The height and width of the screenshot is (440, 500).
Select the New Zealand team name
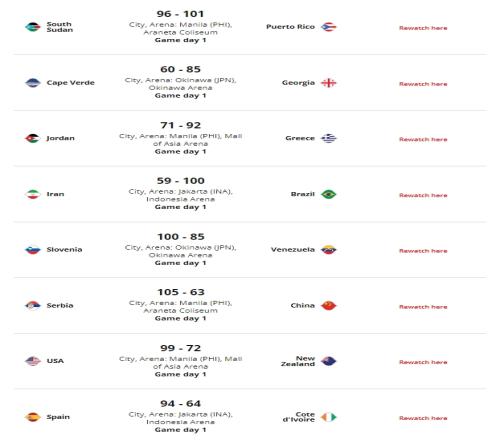point(298,361)
